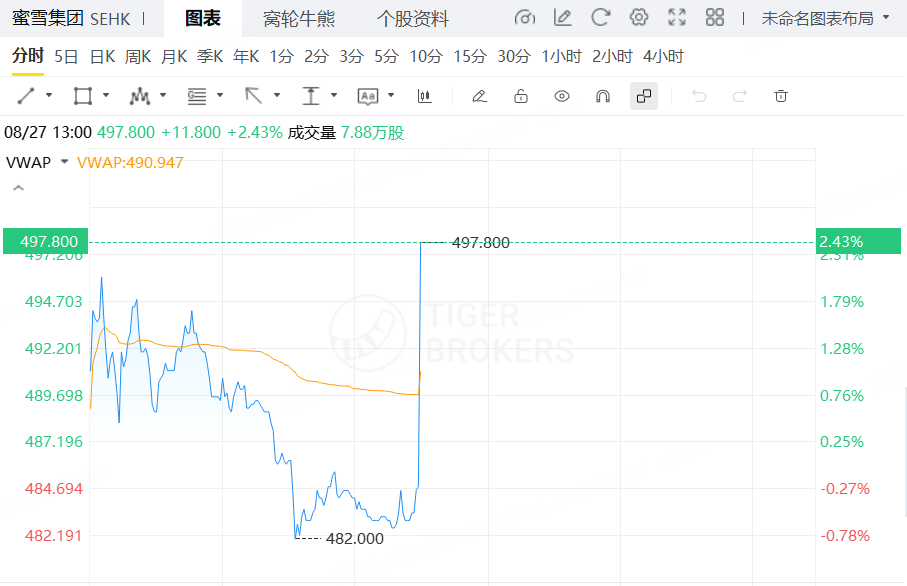This screenshot has height=586, width=907.
Task: Click the speedometer indicator icon
Action: (x=525, y=18)
